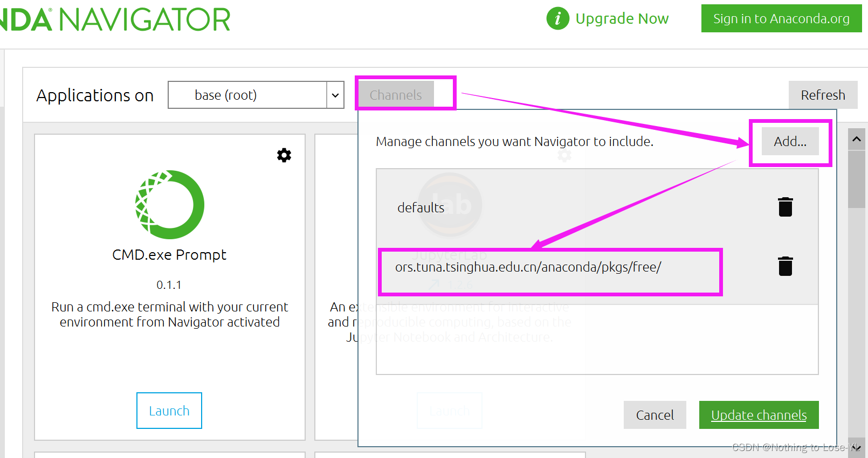Click the scroll-up arrow of the scrollbar
Image resolution: width=868 pixels, height=458 pixels.
[856, 139]
